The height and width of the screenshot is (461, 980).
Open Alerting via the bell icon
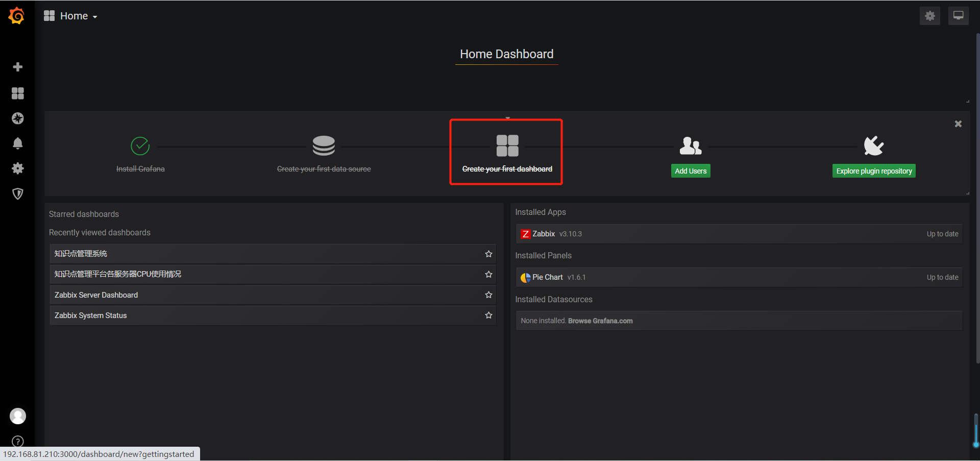(x=17, y=143)
